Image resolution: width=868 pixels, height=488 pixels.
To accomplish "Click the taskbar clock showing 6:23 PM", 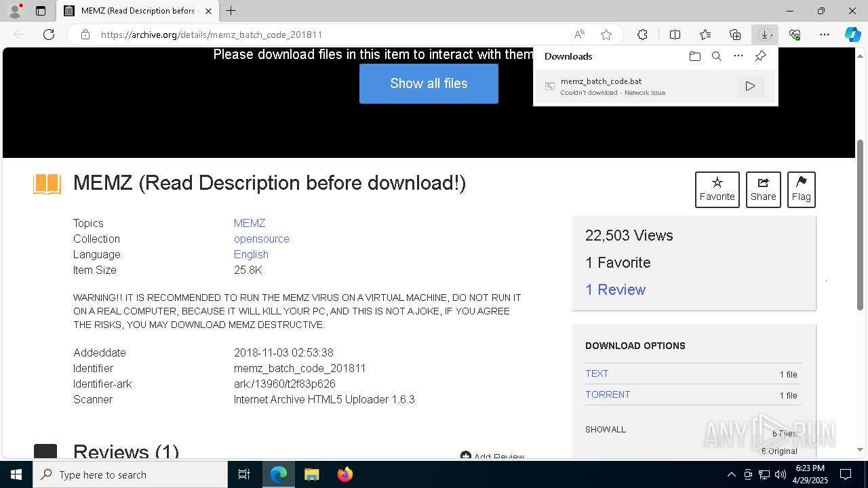I will 810,474.
